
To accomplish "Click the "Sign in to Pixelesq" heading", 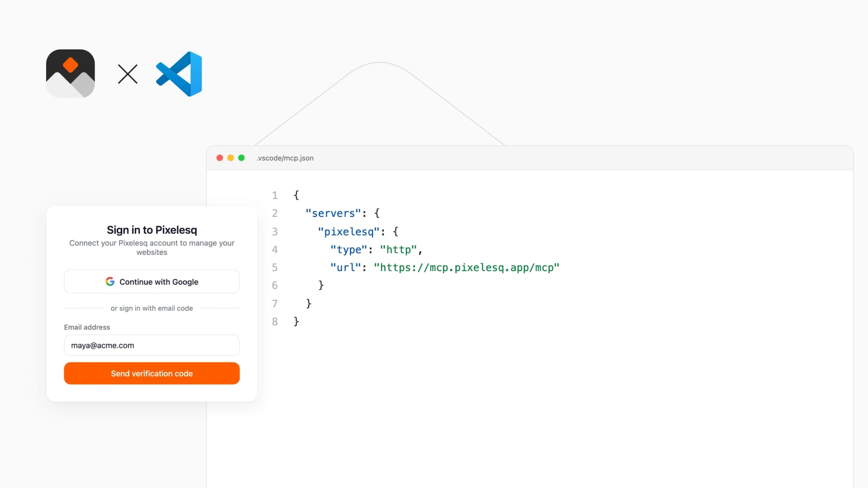I will click(x=152, y=230).
